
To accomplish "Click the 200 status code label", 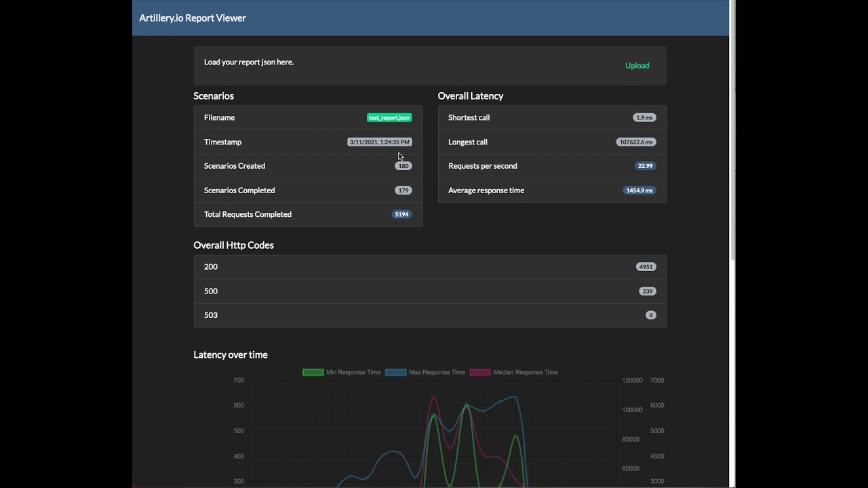I will [x=211, y=267].
